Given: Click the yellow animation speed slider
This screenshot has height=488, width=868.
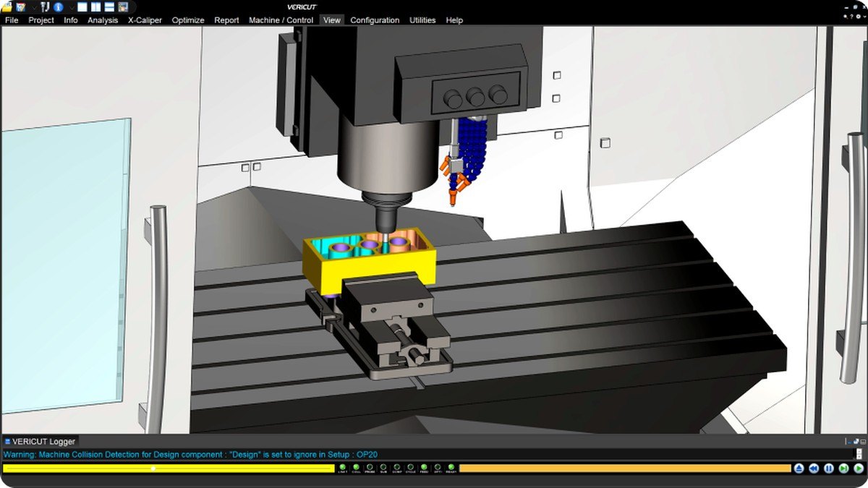Looking at the screenshot, I should 168,468.
